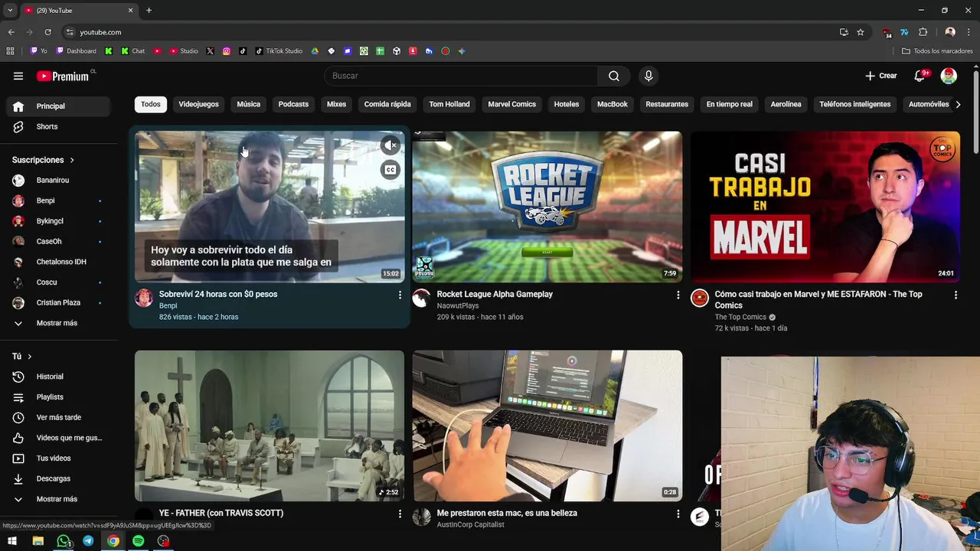Viewport: 980px width, 551px height.
Task: Toggle closed captions on Benpi preview
Action: (390, 170)
